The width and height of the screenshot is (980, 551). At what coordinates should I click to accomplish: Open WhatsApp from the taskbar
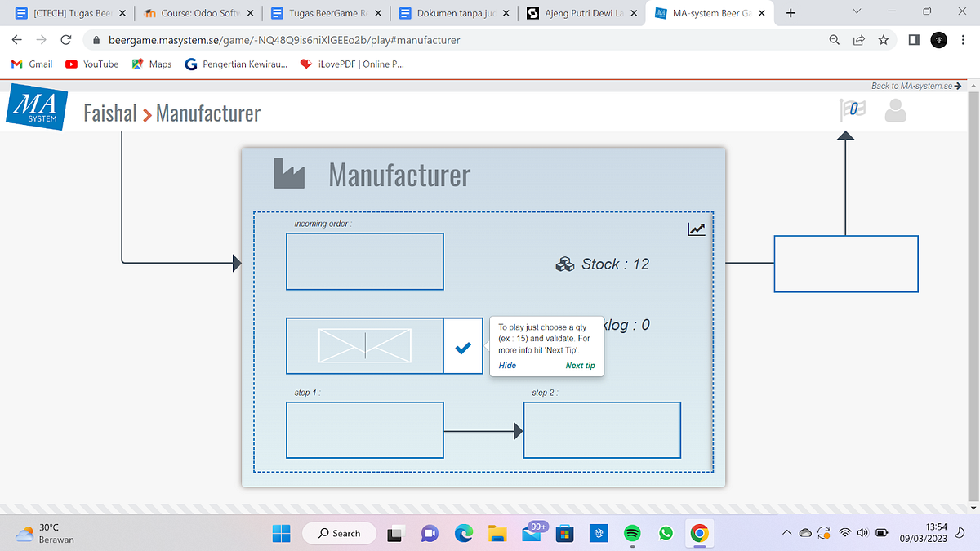666,532
